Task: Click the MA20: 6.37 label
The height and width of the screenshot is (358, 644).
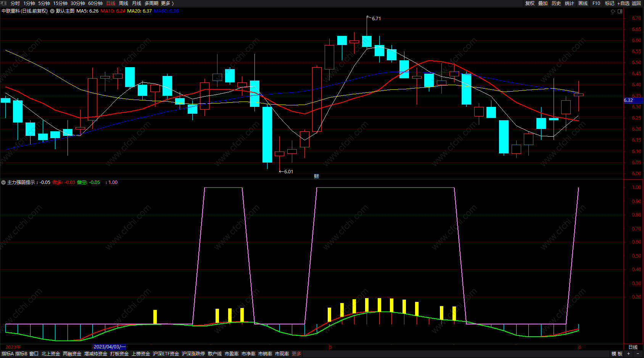Action: pyautogui.click(x=139, y=11)
